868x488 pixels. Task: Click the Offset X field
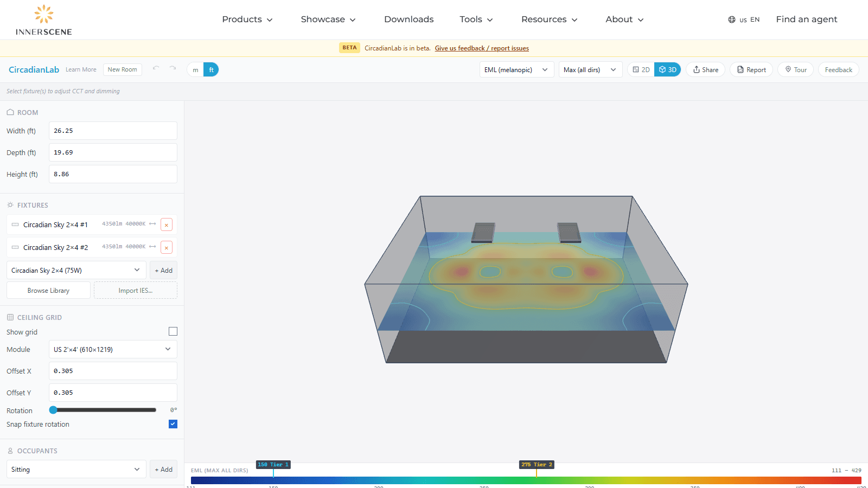point(113,371)
